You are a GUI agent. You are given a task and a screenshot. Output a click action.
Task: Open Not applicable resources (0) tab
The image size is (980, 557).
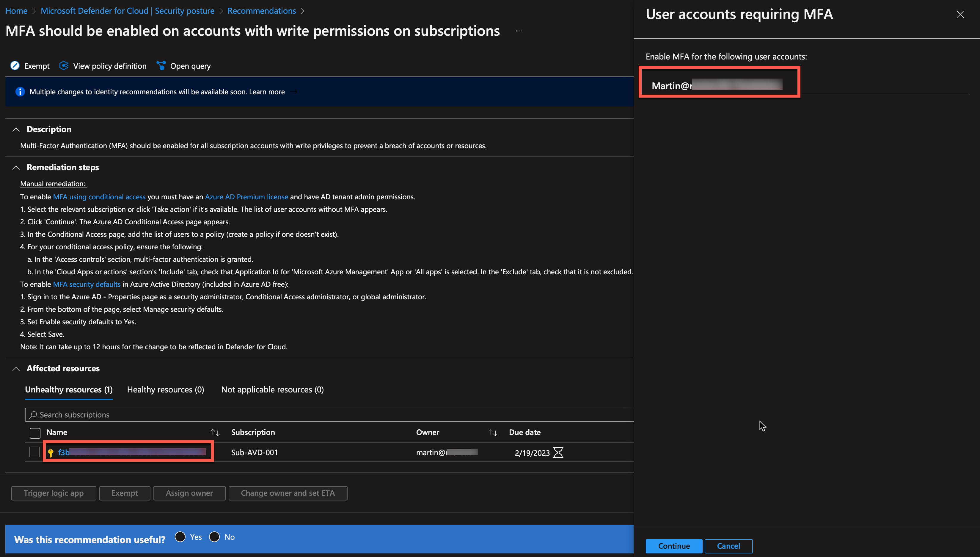tap(273, 390)
